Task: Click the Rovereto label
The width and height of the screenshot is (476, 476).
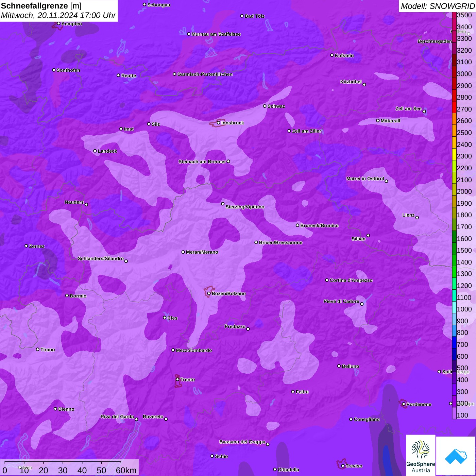Action: pyautogui.click(x=153, y=417)
